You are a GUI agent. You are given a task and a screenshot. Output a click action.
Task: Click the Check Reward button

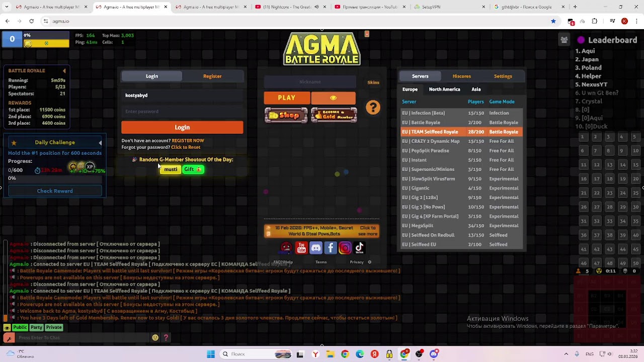pos(55,191)
